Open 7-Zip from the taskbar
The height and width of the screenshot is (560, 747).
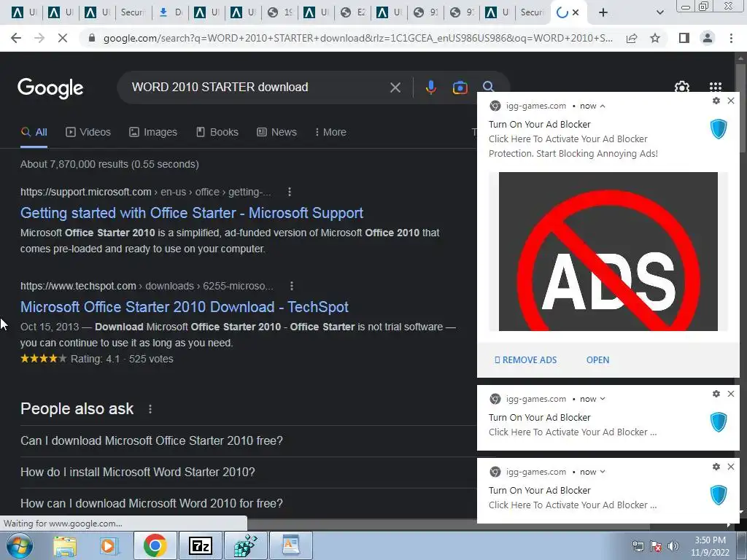(x=200, y=545)
